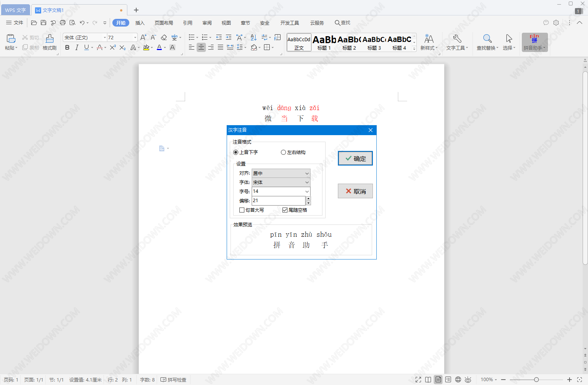588x385 pixels.
Task: Toggle Italic text formatting
Action: tap(77, 47)
